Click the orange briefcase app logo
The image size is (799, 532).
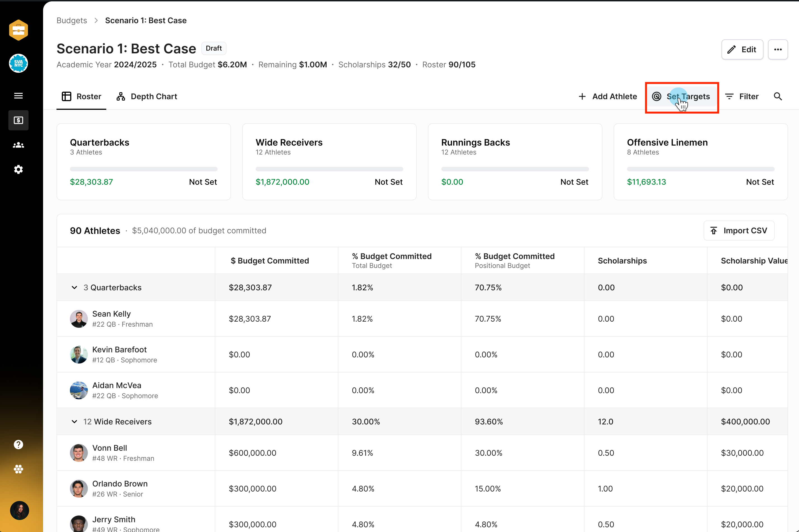click(18, 30)
